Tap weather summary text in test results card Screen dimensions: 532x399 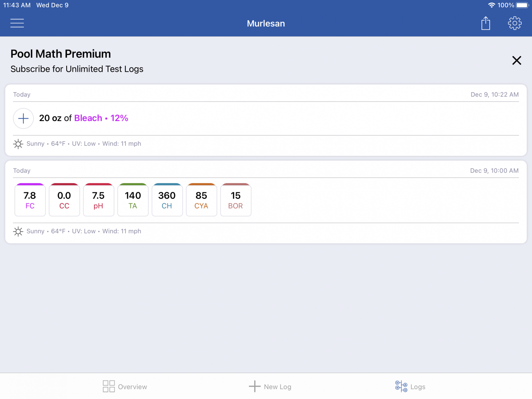pos(84,231)
